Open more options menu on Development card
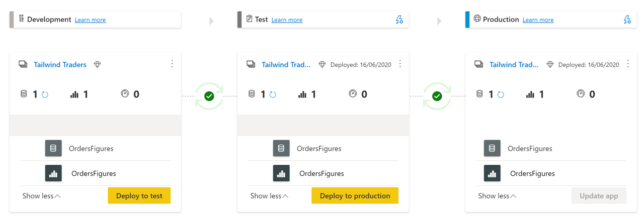The width and height of the screenshot is (644, 222). pos(172,64)
